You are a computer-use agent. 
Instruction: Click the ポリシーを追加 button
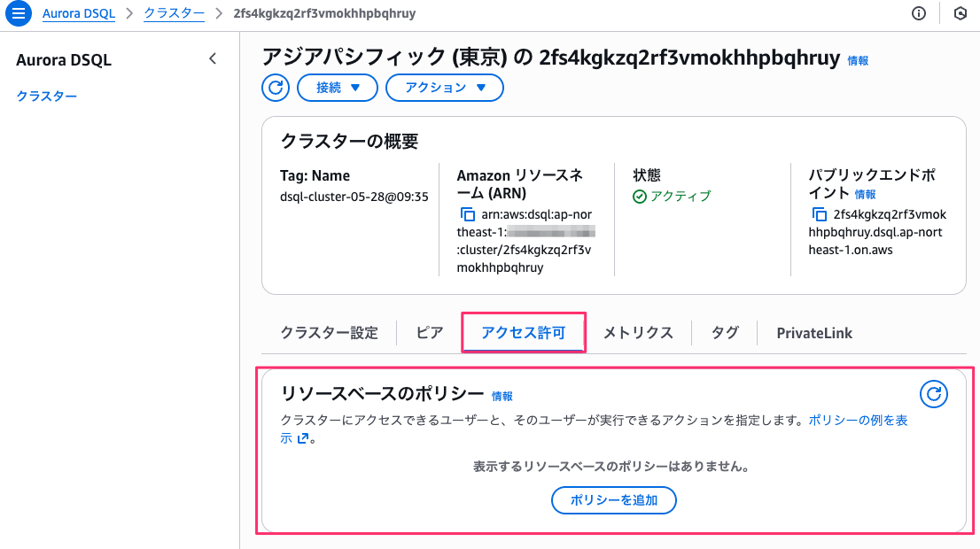(x=614, y=500)
